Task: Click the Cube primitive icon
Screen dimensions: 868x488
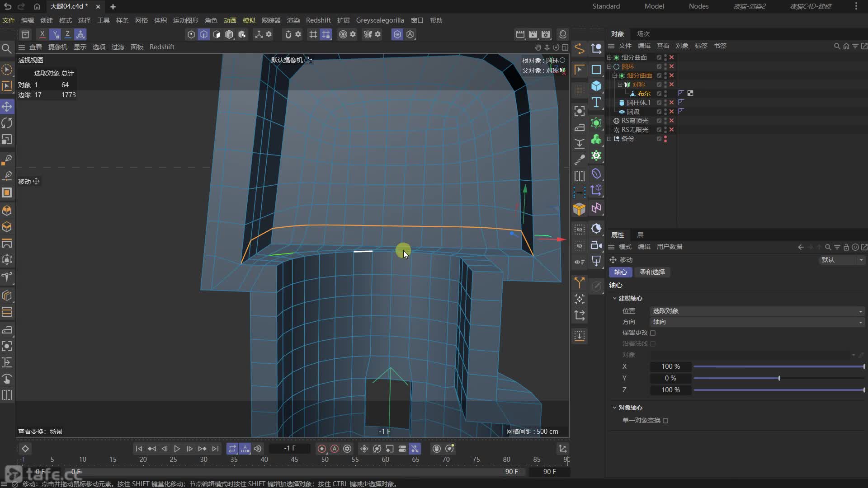Action: [596, 86]
